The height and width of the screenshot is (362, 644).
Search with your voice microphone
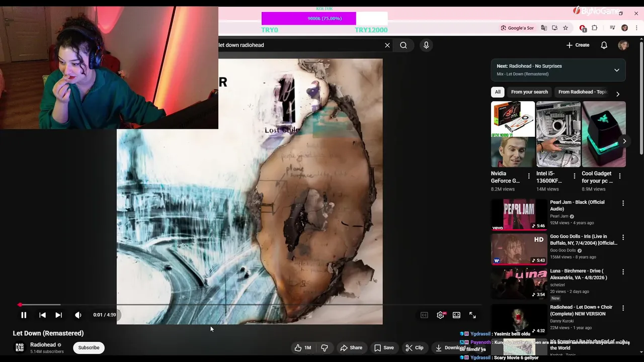pyautogui.click(x=426, y=45)
